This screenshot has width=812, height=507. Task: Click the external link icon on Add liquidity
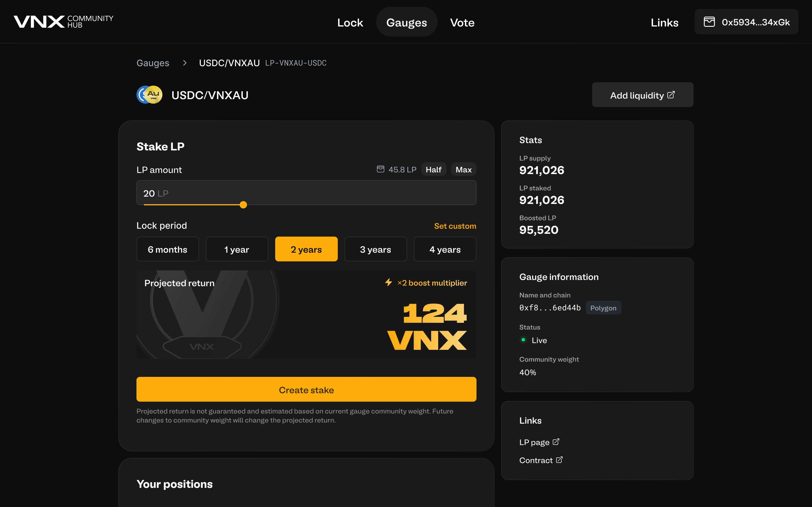671,95
